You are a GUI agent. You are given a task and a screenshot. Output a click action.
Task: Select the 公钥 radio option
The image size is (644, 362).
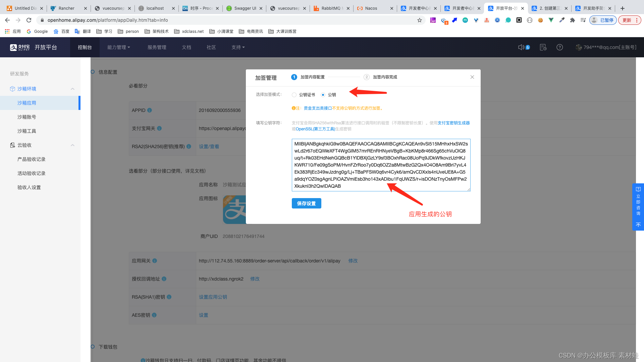point(323,95)
